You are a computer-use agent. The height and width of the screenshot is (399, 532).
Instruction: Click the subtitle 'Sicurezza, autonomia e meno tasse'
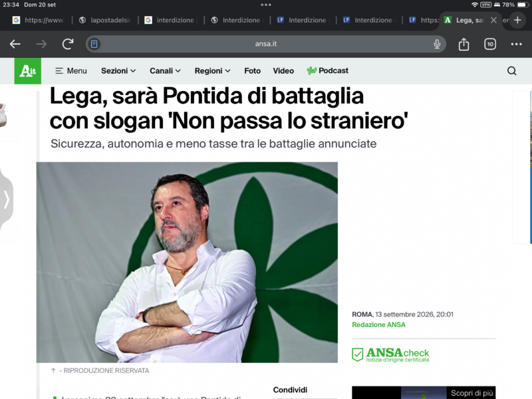coord(213,144)
